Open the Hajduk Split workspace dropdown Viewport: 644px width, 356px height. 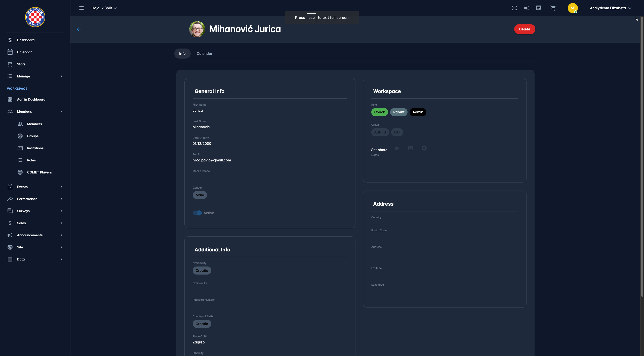point(104,8)
